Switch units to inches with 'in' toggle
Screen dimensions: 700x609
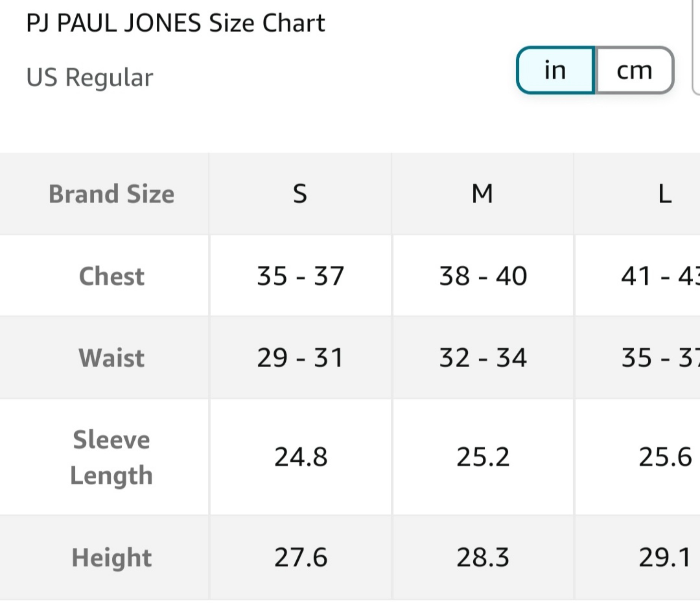555,70
